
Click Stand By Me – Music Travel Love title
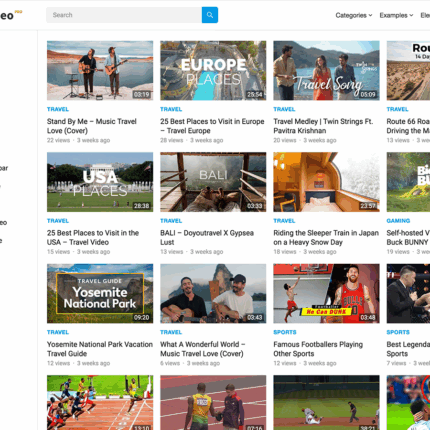(92, 126)
